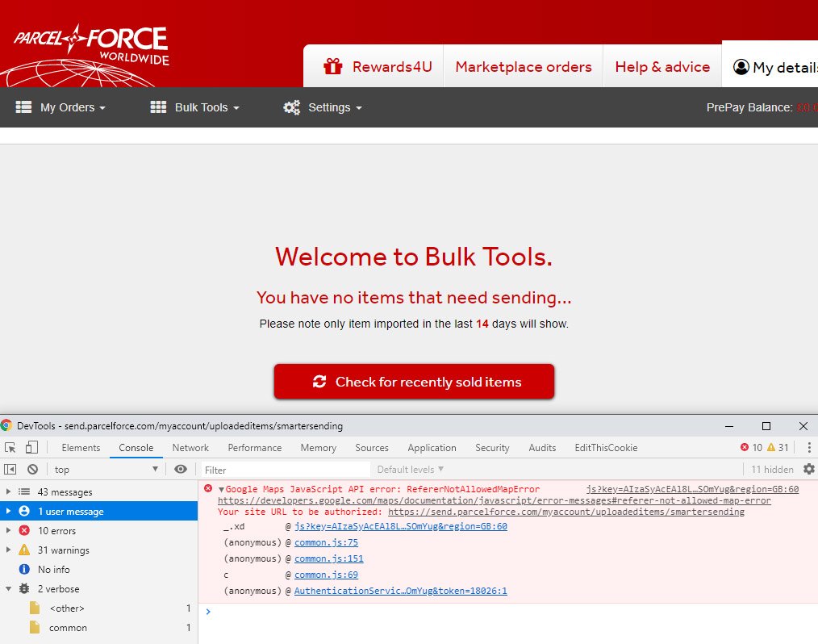Image resolution: width=818 pixels, height=644 pixels.
Task: Toggle the device toolbar icon
Action: 31,447
